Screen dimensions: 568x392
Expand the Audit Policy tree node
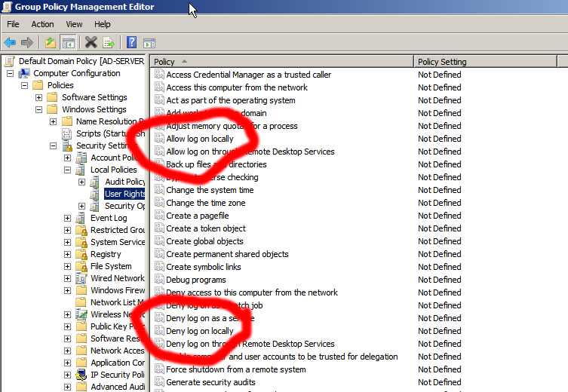(82, 182)
